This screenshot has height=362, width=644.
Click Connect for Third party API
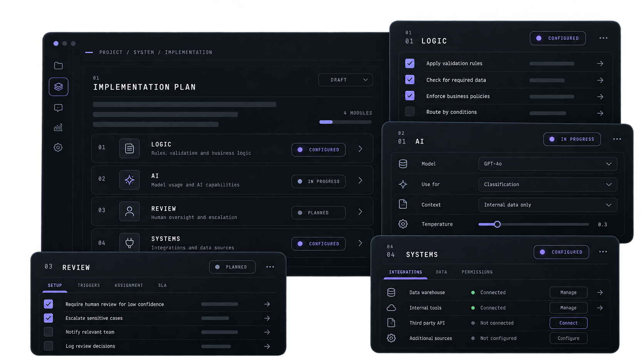click(x=569, y=323)
